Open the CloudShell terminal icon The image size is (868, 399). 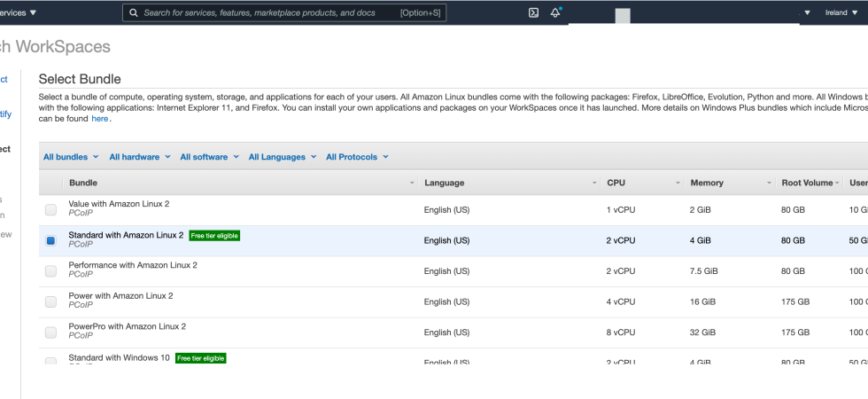[x=533, y=12]
